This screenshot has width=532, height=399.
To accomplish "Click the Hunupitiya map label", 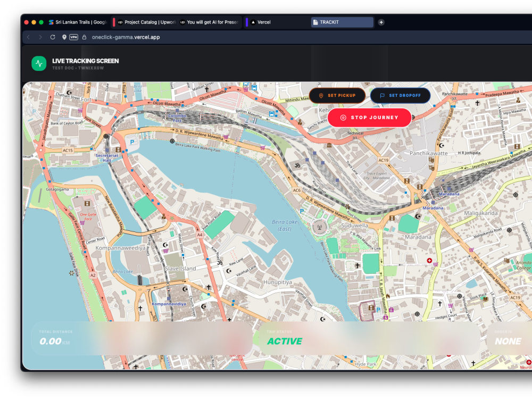I will [278, 282].
